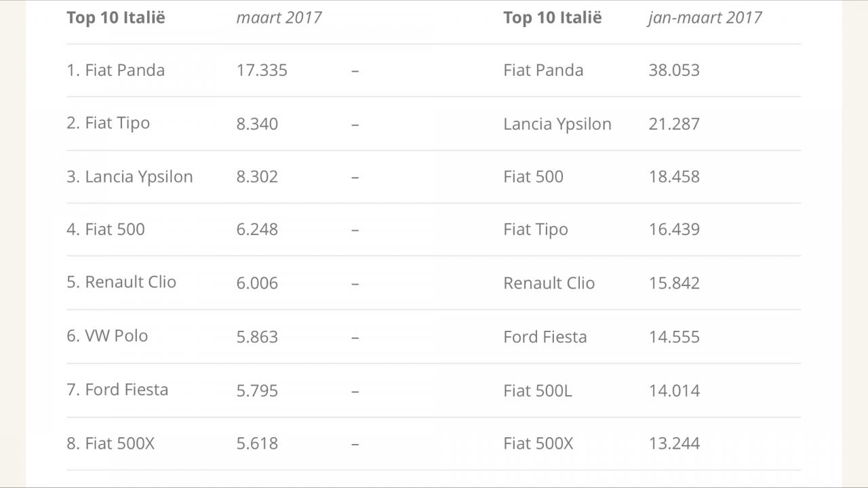Click the 'maart 2017' column header
Screen dimensions: 868x488
(x=279, y=18)
